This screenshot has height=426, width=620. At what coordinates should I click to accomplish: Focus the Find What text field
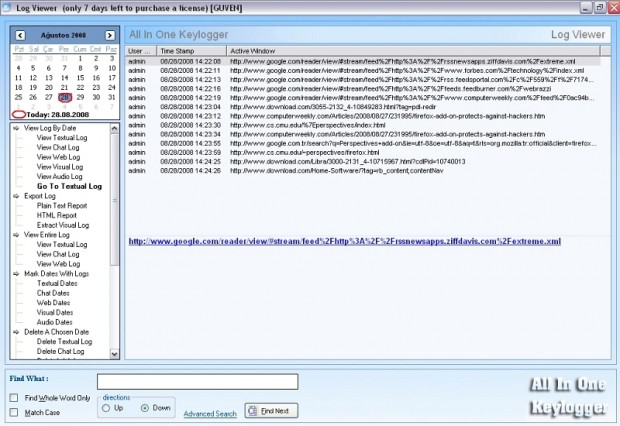198,382
